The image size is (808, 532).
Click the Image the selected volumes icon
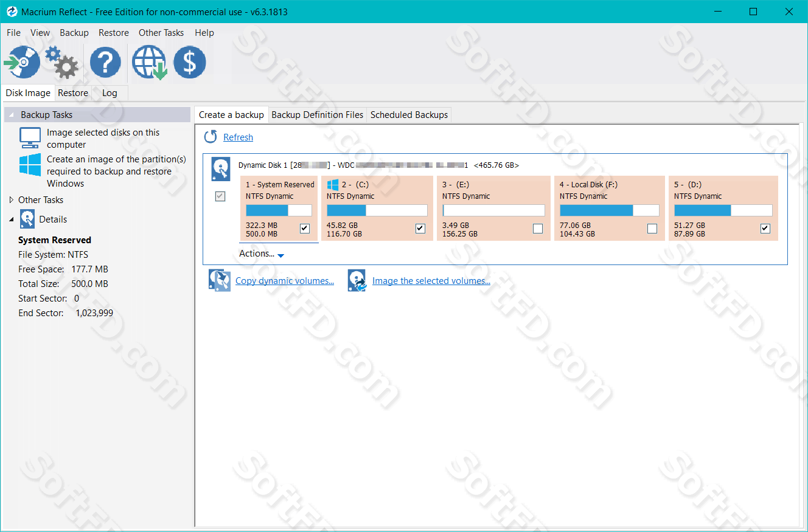[357, 280]
